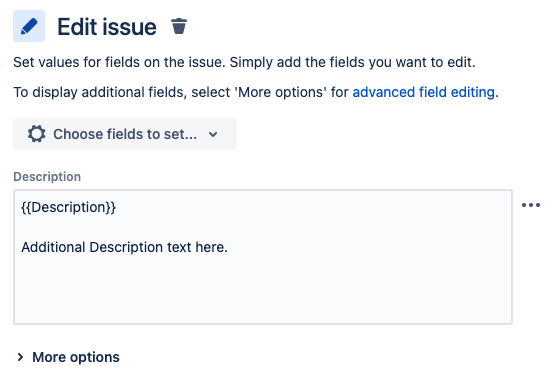
Task: Delete this action using the trash icon
Action: (x=179, y=26)
